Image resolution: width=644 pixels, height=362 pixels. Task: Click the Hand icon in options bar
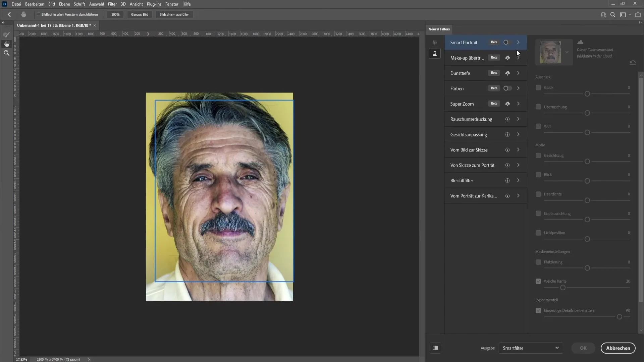point(23,14)
